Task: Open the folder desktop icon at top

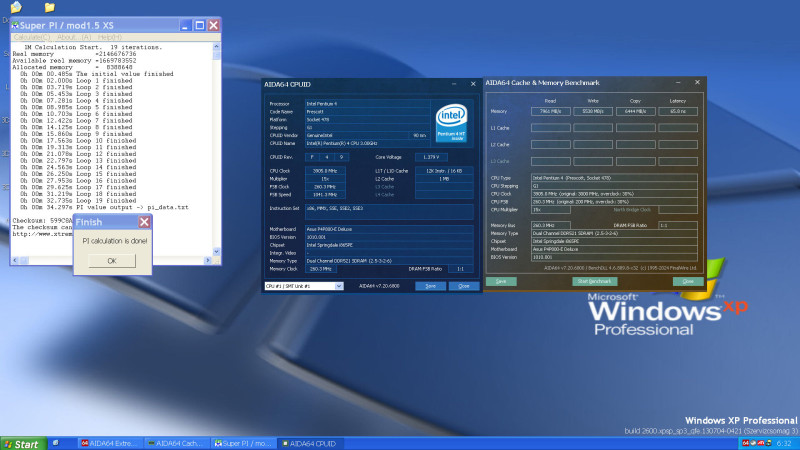Action: click(49, 7)
